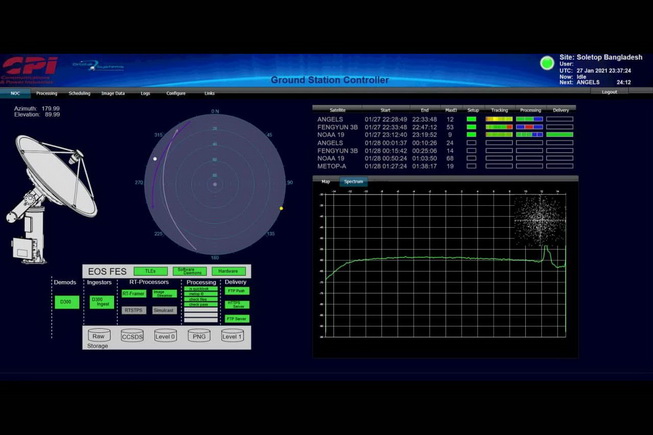The image size is (653, 435).
Task: Switch to the NOC tab
Action: [15, 93]
